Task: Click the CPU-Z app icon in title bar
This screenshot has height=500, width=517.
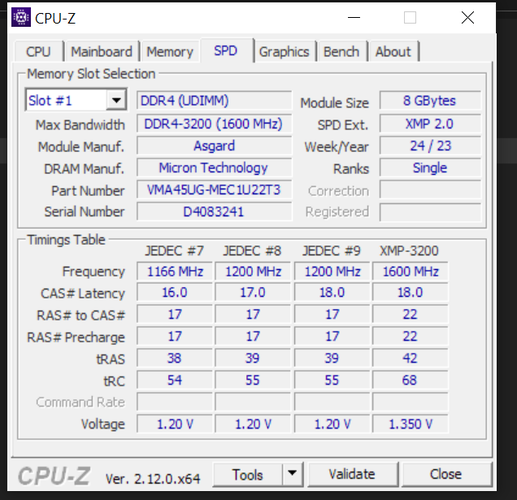Action: [x=21, y=17]
